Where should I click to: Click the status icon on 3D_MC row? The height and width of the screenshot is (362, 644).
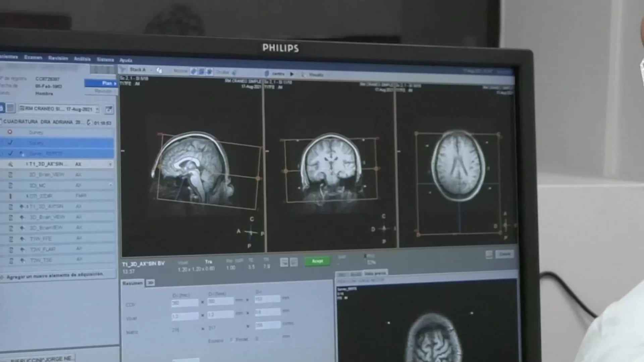pos(10,185)
